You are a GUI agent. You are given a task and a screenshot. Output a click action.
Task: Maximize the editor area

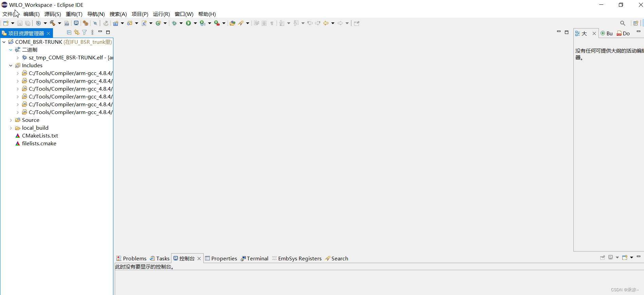(567, 32)
